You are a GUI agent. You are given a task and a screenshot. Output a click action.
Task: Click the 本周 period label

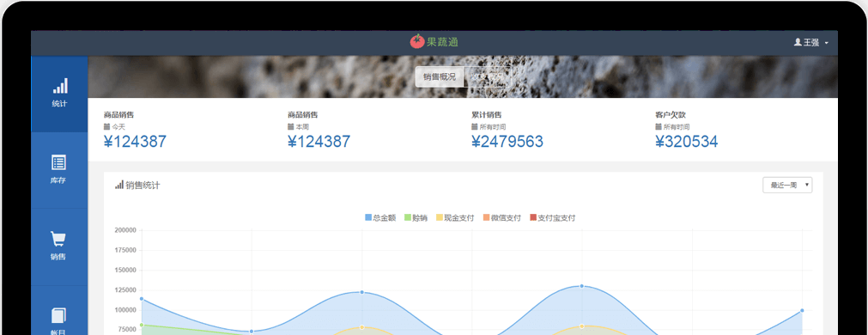point(302,127)
